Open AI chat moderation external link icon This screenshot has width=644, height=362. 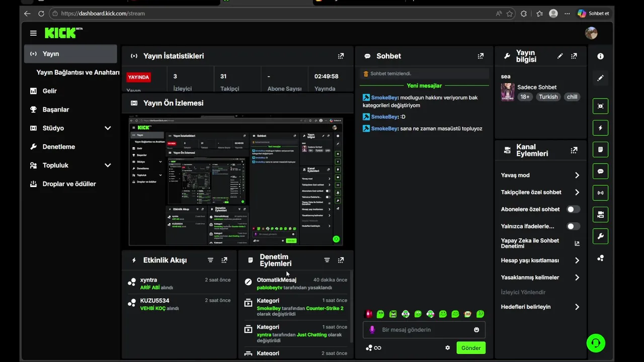pyautogui.click(x=577, y=243)
